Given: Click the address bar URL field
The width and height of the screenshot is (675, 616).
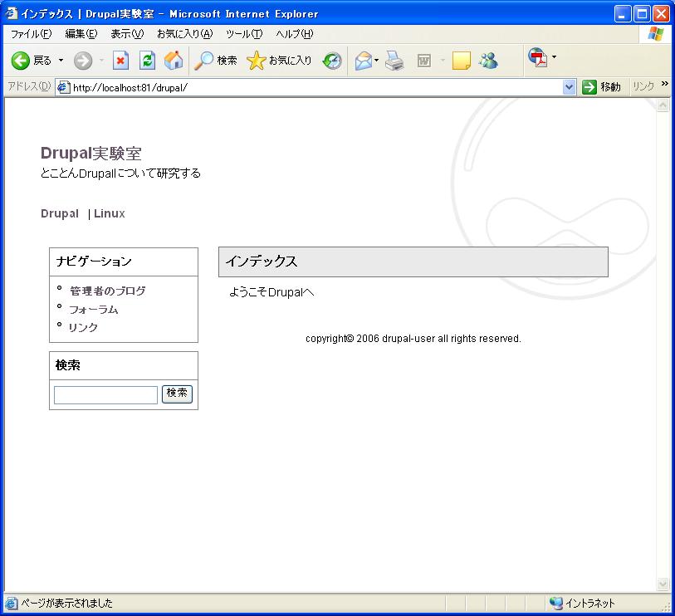Looking at the screenshot, I should pos(316,87).
